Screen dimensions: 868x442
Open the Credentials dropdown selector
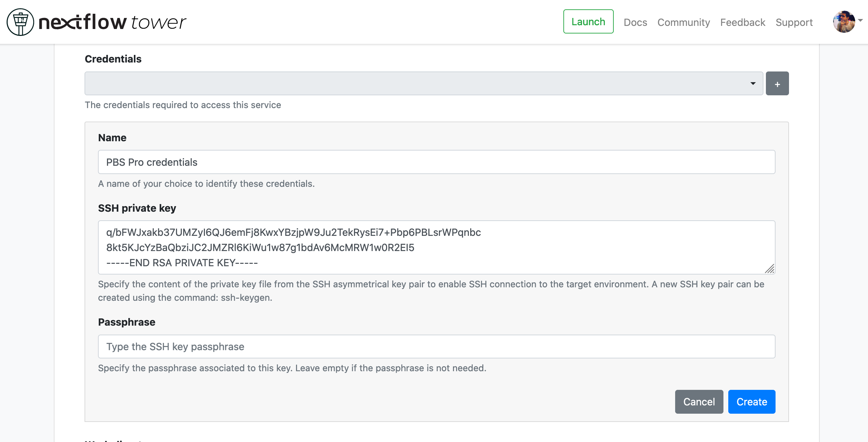424,83
